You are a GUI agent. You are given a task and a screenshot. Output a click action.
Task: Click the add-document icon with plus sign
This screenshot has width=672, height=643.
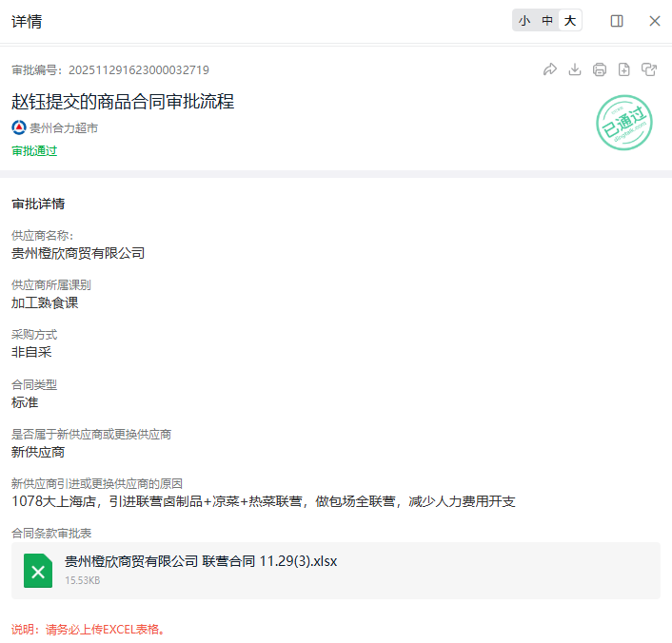coord(623,69)
